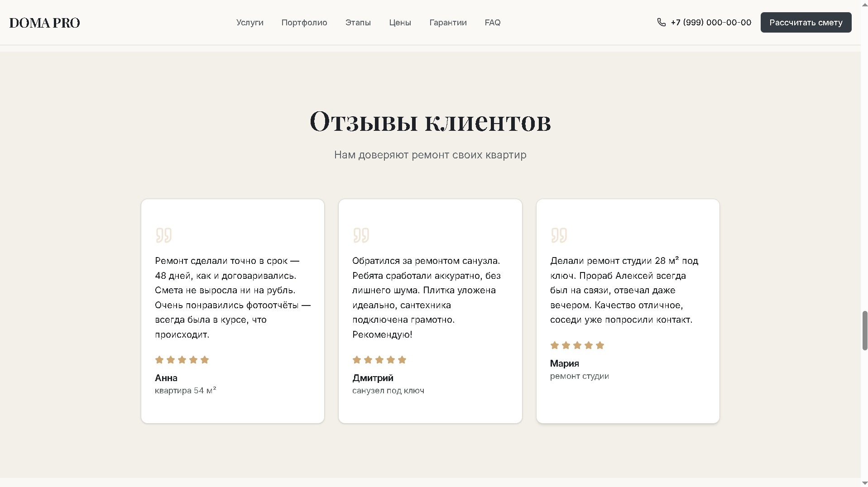The image size is (868, 487).
Task: Navigate to Гарантии
Action: coord(448,23)
